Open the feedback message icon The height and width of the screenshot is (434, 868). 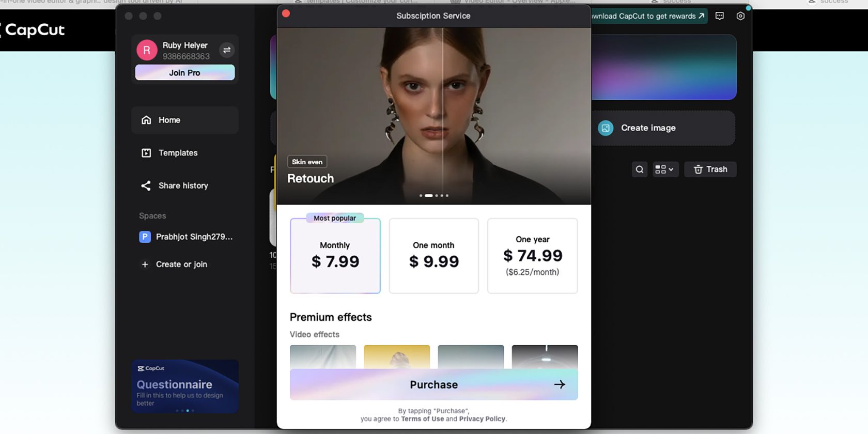pyautogui.click(x=719, y=16)
